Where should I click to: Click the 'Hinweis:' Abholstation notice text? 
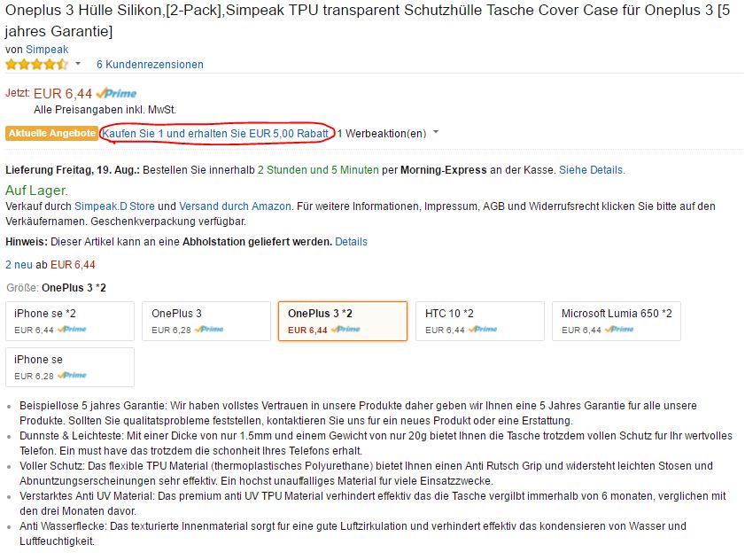(x=168, y=242)
